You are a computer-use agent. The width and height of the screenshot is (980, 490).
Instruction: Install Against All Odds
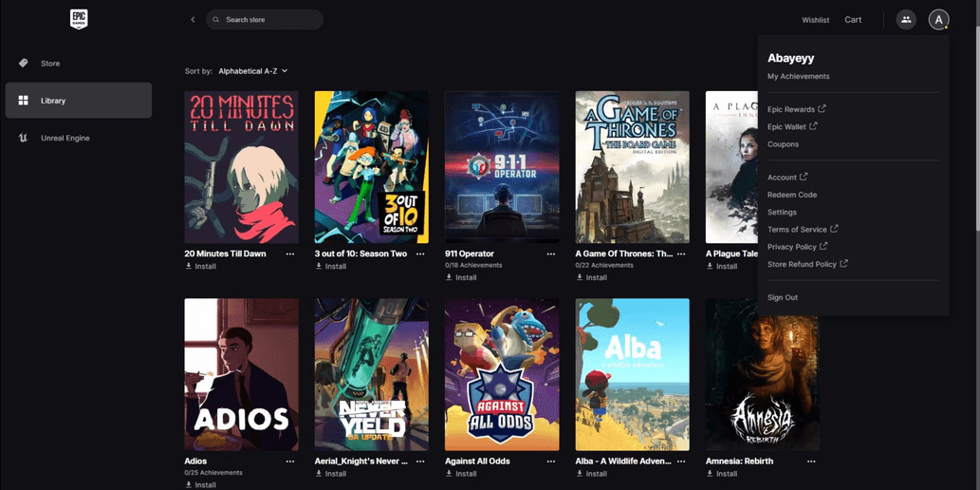click(x=461, y=473)
